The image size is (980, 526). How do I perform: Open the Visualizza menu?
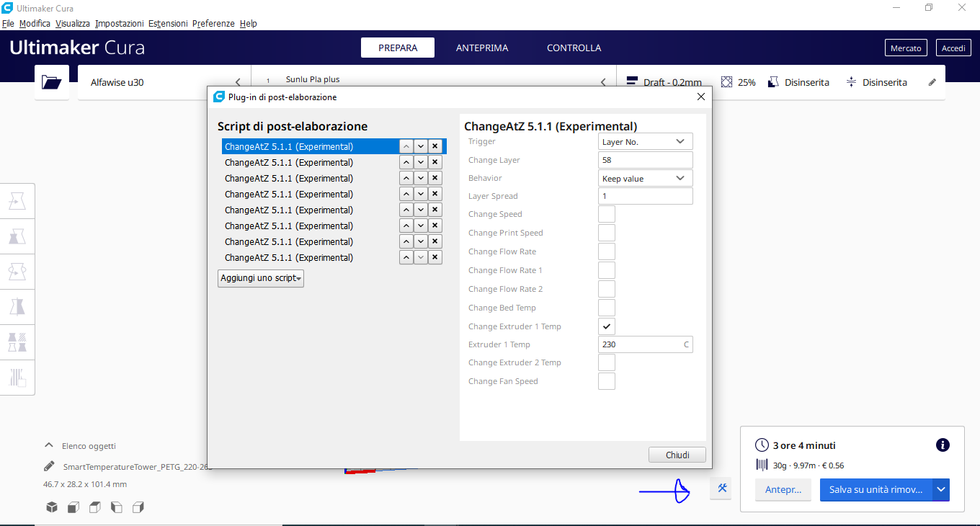73,24
